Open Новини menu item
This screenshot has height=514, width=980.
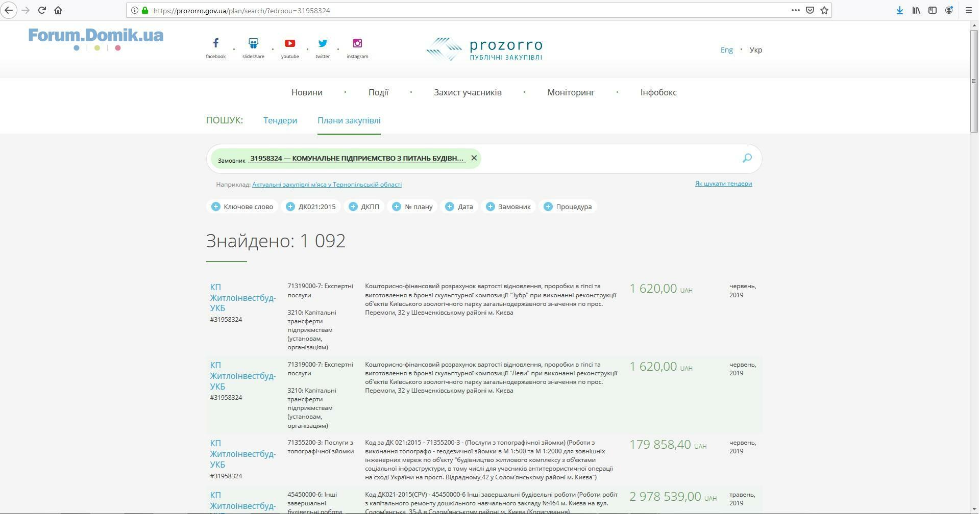click(x=307, y=92)
